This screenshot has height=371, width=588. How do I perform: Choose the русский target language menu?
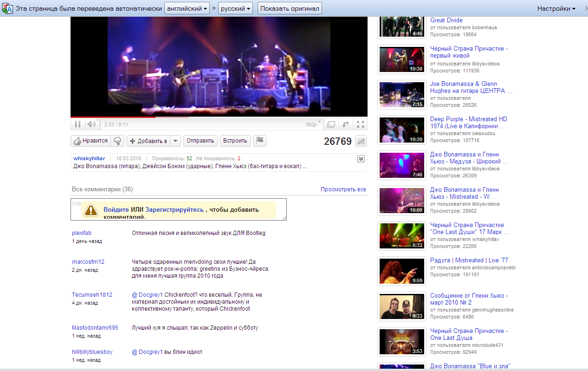(235, 8)
